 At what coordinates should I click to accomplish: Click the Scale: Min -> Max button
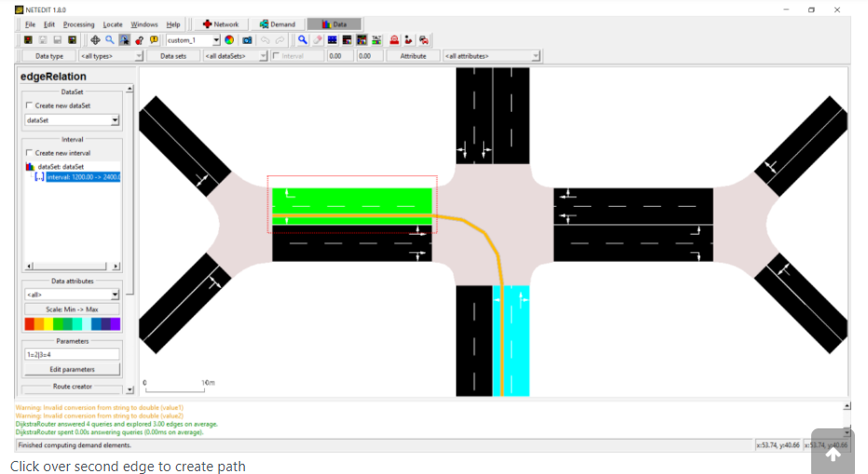point(72,309)
